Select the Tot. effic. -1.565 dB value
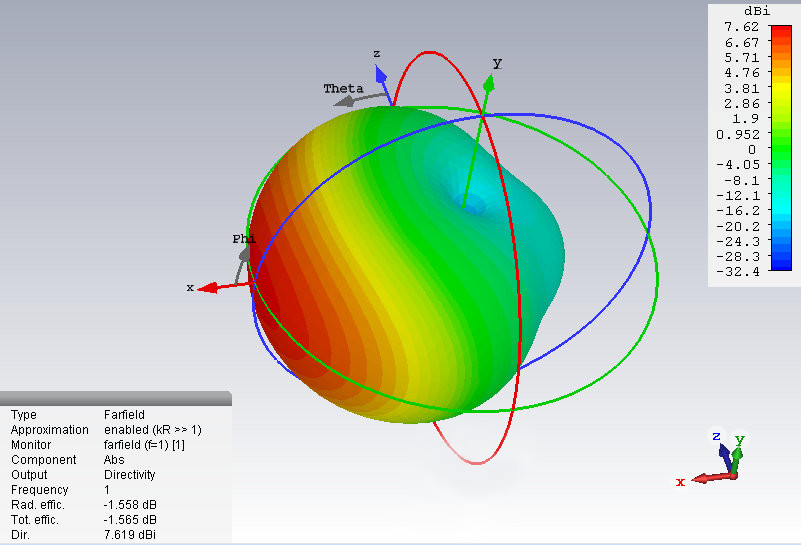801x545 pixels. point(130,520)
